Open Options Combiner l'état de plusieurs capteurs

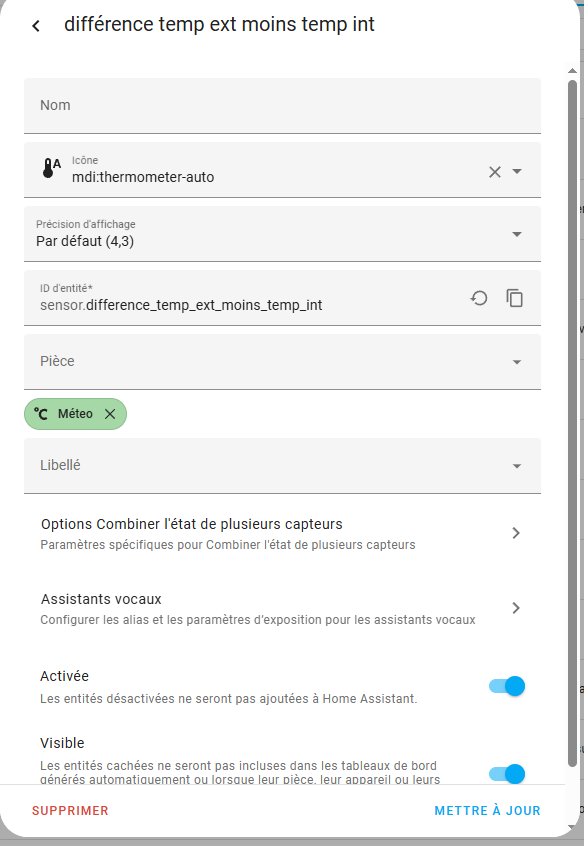tap(283, 534)
